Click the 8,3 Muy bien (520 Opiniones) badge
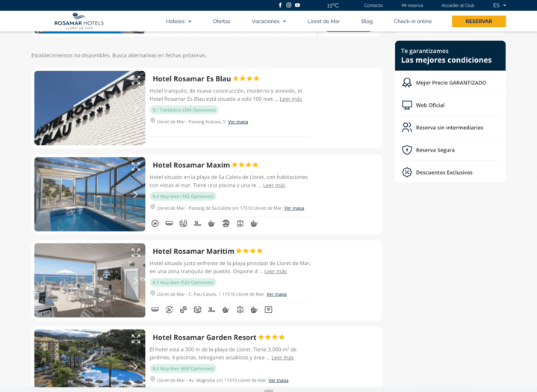Screen dimensions: 537x392 coord(183,282)
